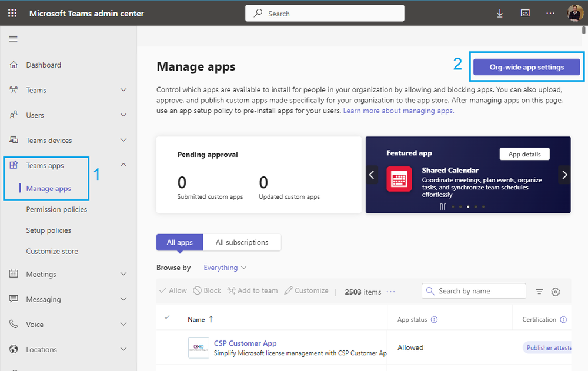
Task: Click Updated custom apps count
Action: click(x=263, y=183)
